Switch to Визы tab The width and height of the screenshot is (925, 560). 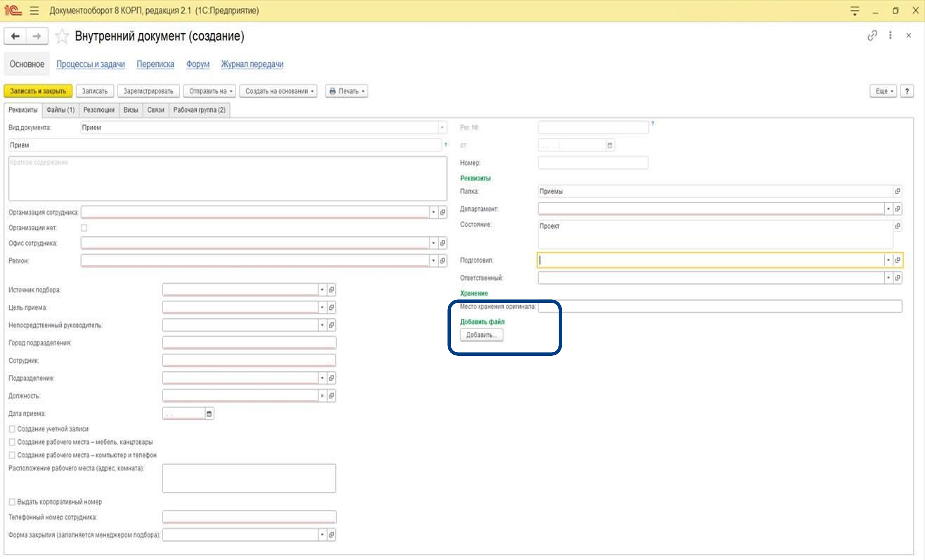131,110
